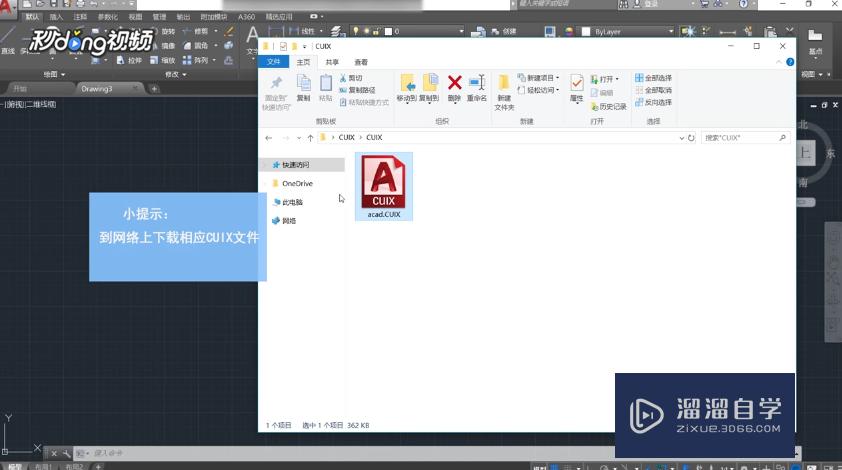
Task: Click Select all (全部选择)
Action: [653, 78]
